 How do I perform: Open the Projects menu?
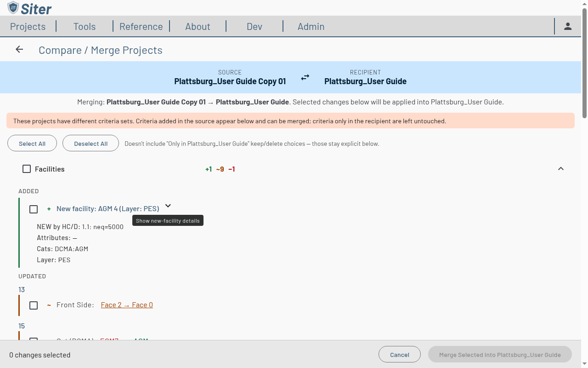click(x=28, y=27)
